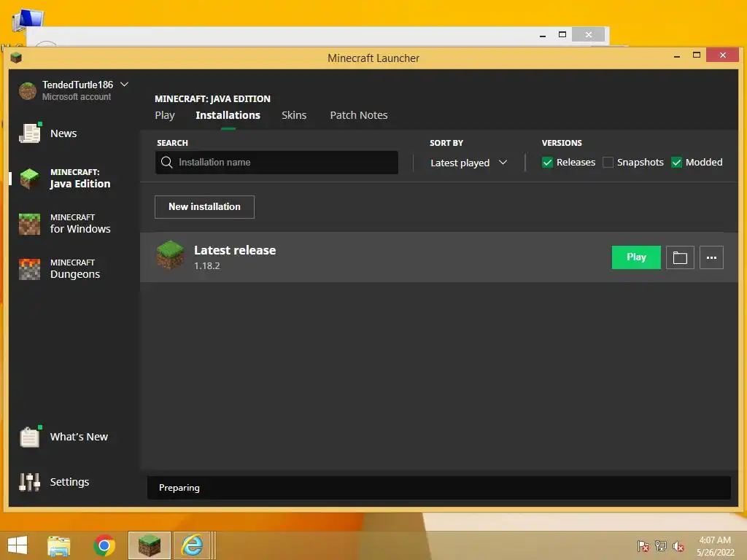The width and height of the screenshot is (747, 560).
Task: Select the Installations tab
Action: click(x=228, y=115)
